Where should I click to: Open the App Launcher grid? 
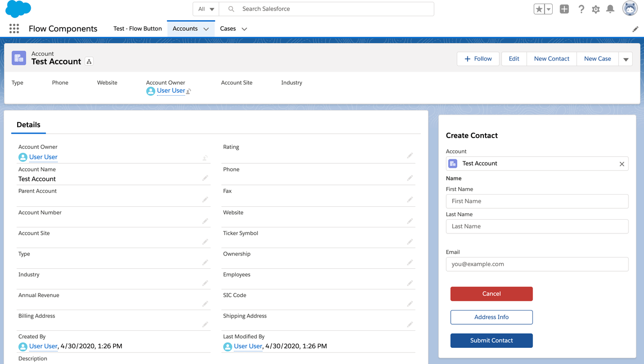pyautogui.click(x=14, y=28)
